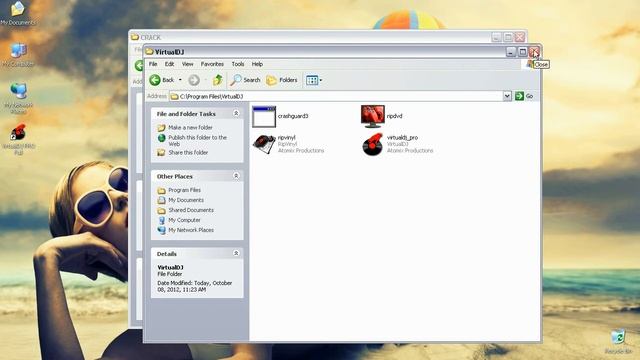This screenshot has width=640, height=360.
Task: Open the View menu
Action: pos(187,64)
